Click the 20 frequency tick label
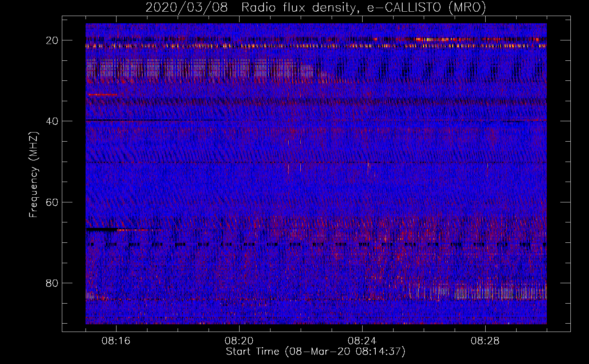 coord(52,40)
